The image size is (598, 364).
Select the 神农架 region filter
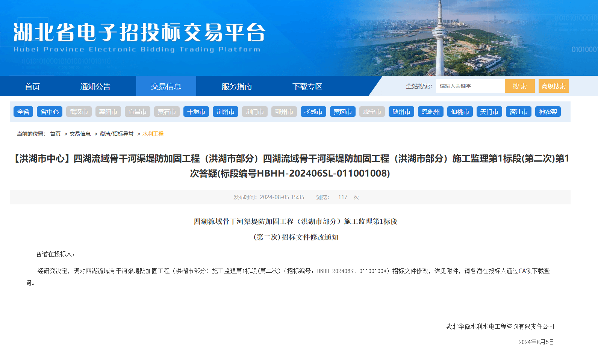coord(548,112)
